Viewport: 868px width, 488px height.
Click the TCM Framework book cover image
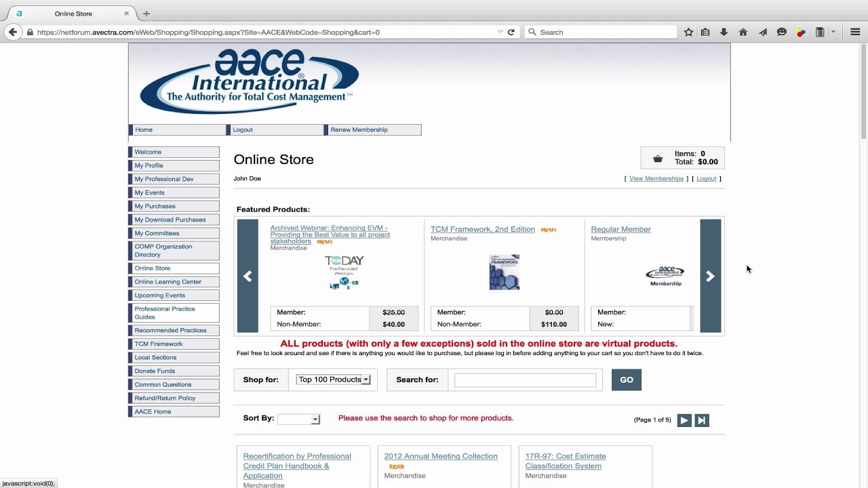[505, 272]
